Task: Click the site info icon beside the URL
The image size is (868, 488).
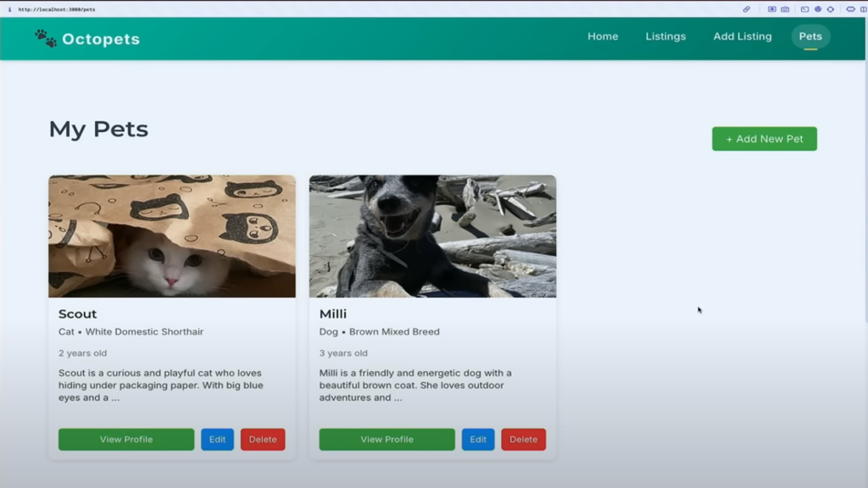Action: point(9,9)
